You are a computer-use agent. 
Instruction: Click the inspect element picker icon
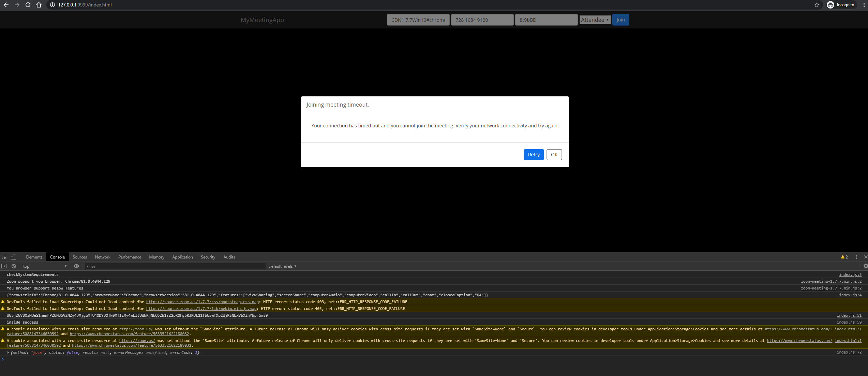(4, 257)
